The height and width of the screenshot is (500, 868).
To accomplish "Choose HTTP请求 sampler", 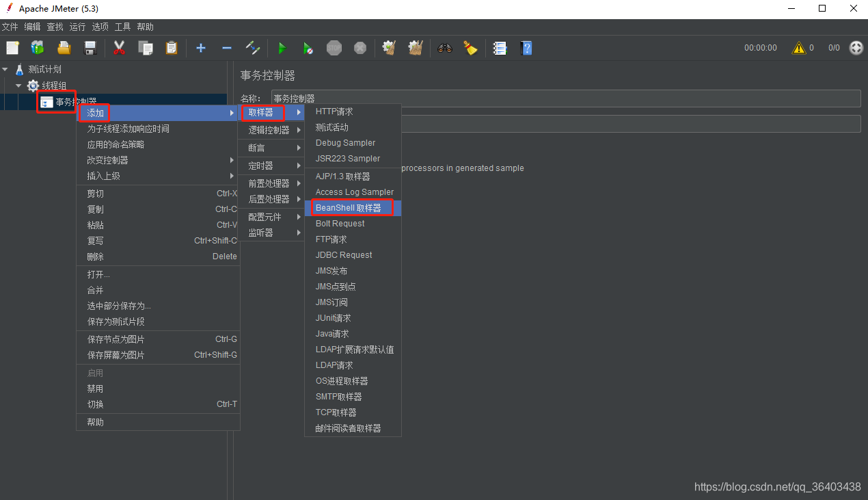I will pyautogui.click(x=353, y=111).
